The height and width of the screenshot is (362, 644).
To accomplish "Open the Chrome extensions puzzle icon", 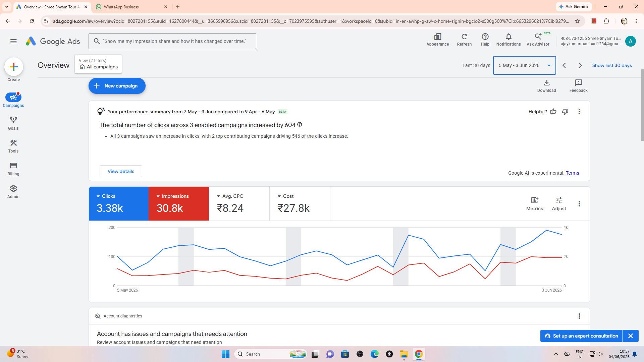I will [x=606, y=21].
